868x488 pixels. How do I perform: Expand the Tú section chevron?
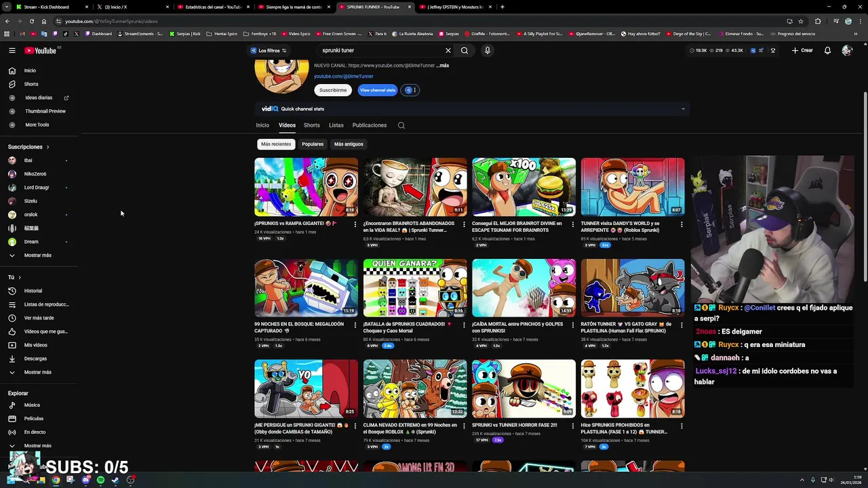(x=20, y=277)
